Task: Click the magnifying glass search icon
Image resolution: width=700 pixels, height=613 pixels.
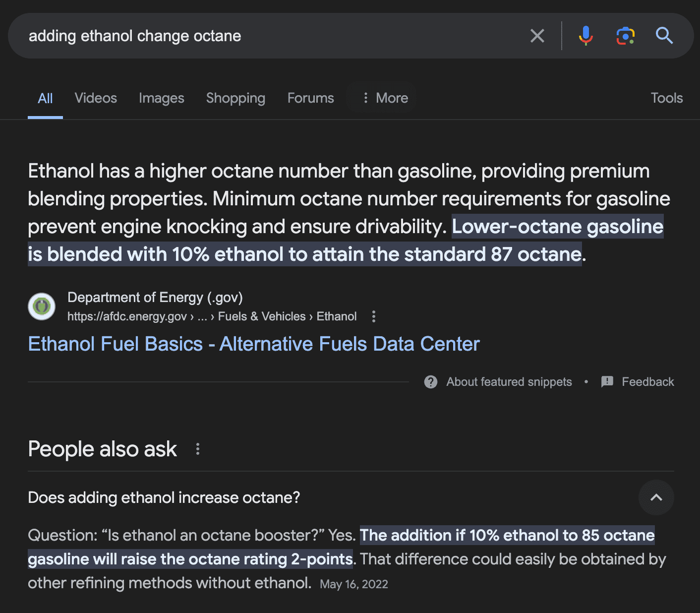Action: point(664,36)
